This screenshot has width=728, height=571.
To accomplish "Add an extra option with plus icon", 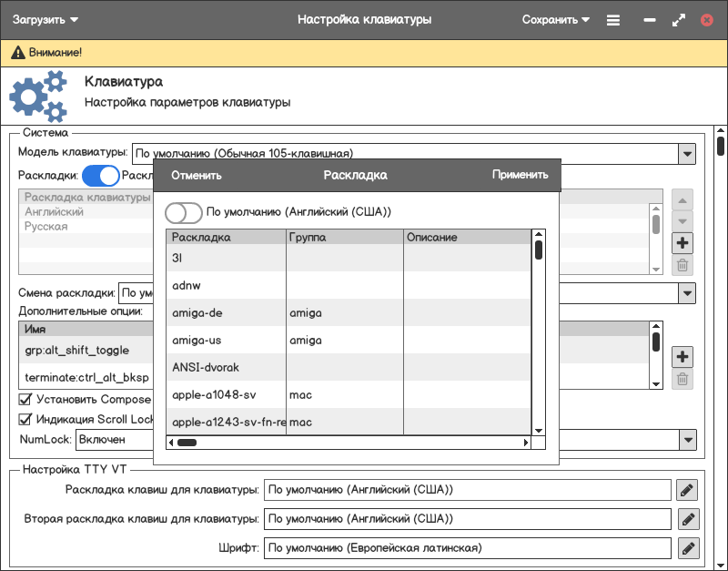I will pos(682,356).
